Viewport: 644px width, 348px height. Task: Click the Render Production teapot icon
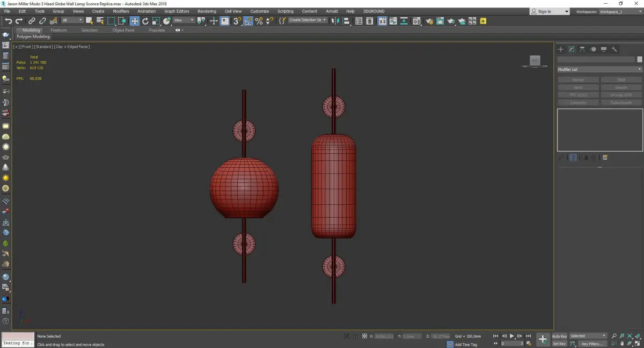451,21
